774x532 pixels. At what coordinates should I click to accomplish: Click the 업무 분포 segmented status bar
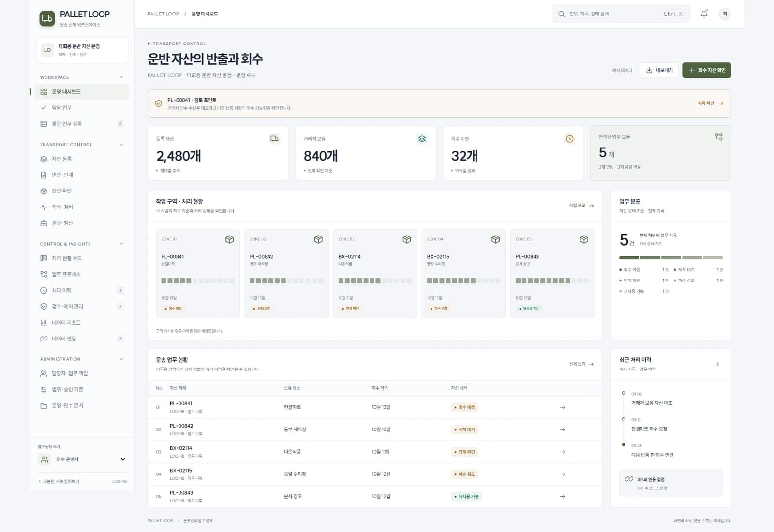(x=671, y=258)
